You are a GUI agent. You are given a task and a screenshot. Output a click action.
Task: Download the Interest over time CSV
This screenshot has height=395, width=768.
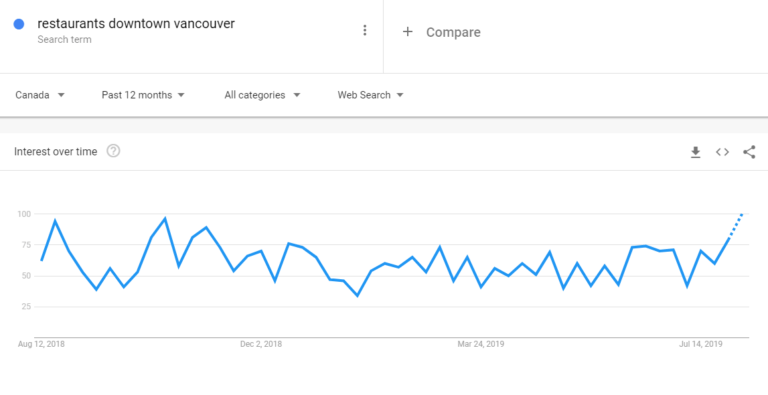pos(696,152)
